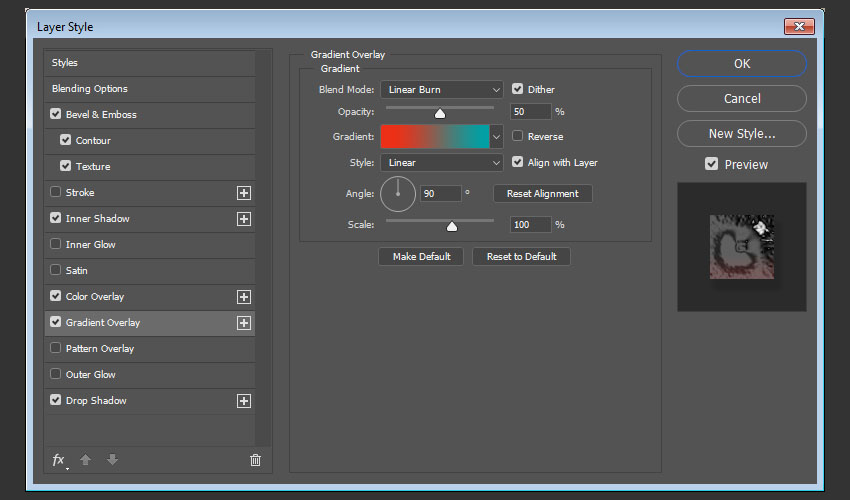Image resolution: width=850 pixels, height=500 pixels.
Task: Duplicate Gradient Overlay using its plus icon
Action: tap(243, 323)
